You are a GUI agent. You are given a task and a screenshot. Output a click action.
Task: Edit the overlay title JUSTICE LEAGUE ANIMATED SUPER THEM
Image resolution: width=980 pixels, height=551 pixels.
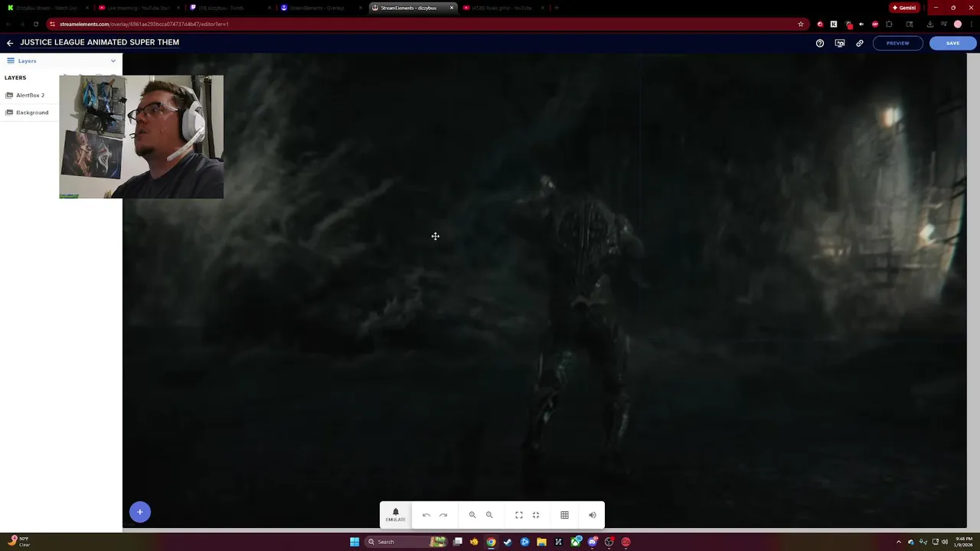100,43
